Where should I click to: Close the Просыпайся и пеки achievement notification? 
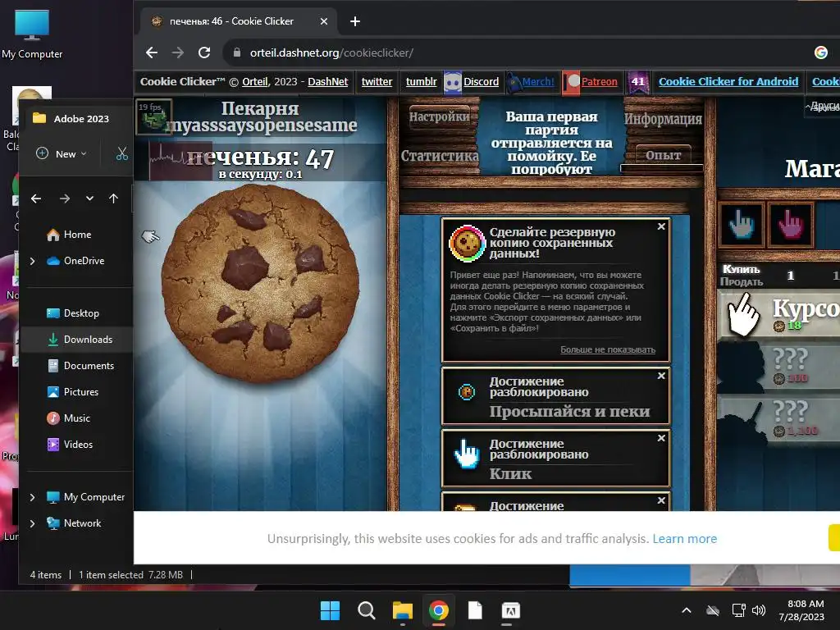tap(661, 376)
